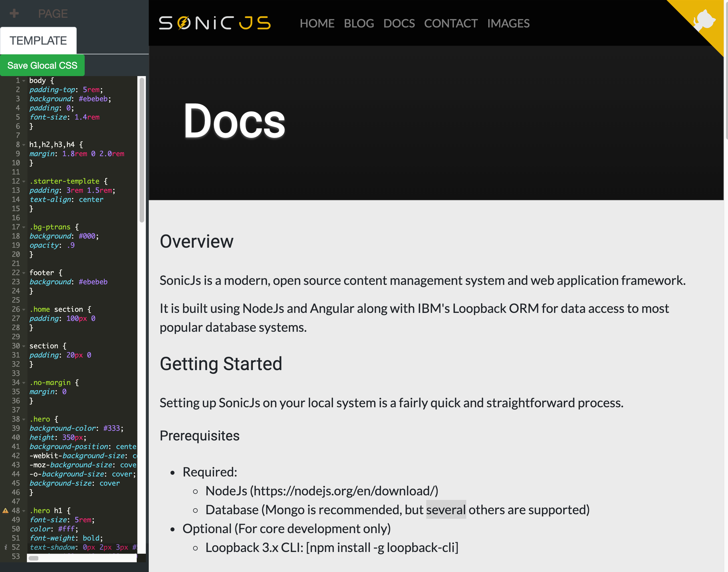Click line number 7 in gutter

(18, 136)
